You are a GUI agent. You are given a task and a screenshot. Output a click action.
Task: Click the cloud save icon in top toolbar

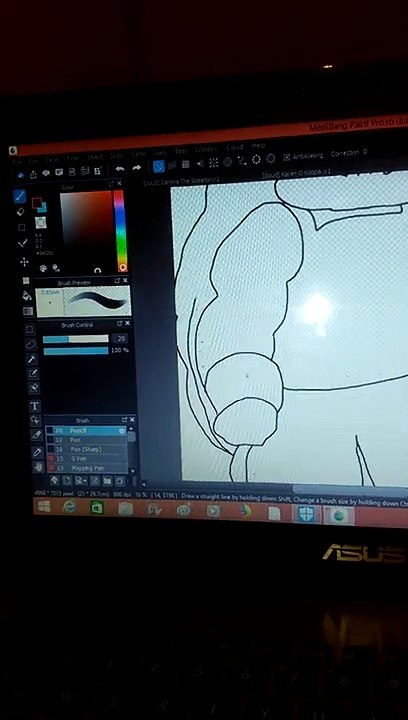point(20,174)
